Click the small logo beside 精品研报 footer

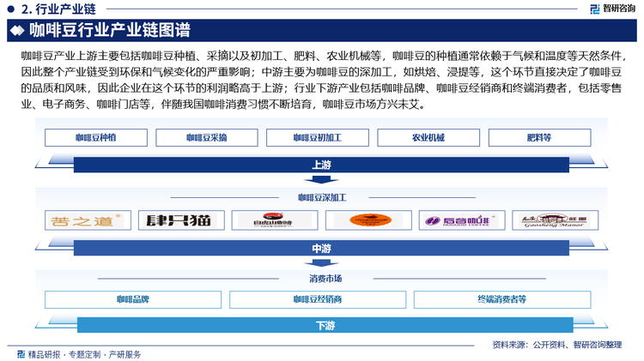tap(21, 354)
